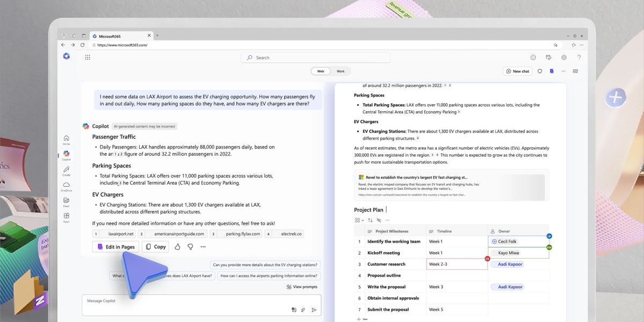644x322 pixels.
Task: Select the Kickoff meeting milestone cell
Action: click(396, 253)
